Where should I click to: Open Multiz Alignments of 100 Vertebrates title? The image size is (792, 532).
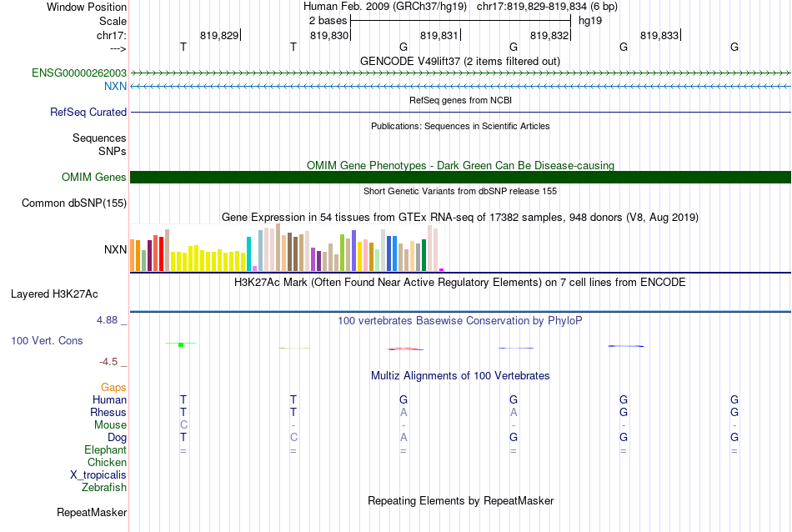(460, 375)
